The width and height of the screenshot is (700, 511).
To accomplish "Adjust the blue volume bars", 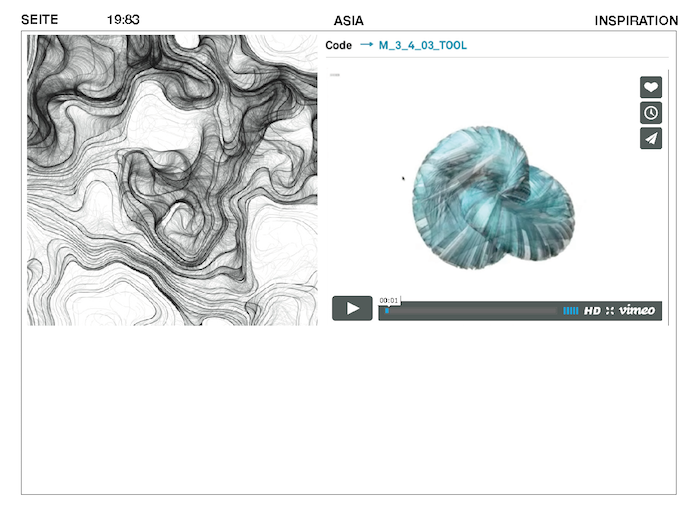I will click(570, 311).
